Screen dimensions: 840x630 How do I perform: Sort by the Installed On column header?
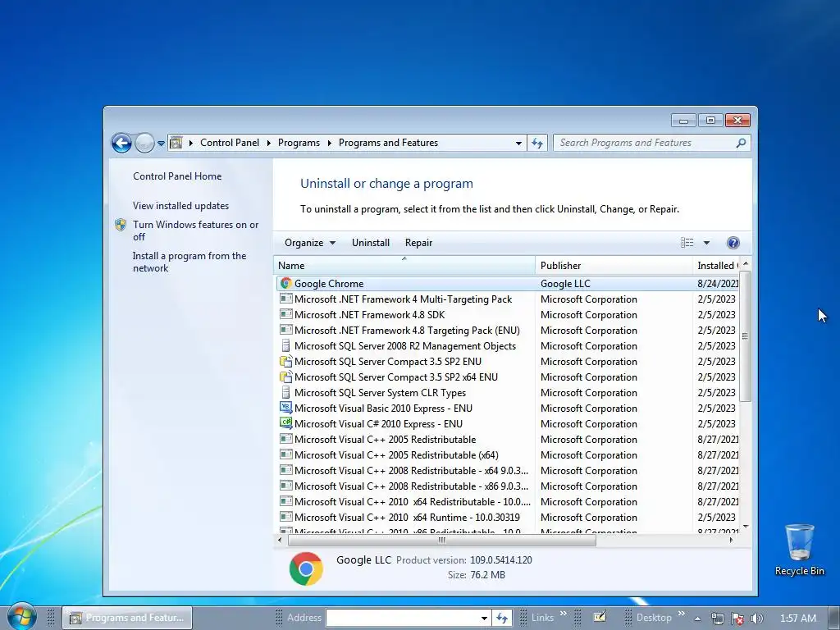tap(717, 265)
